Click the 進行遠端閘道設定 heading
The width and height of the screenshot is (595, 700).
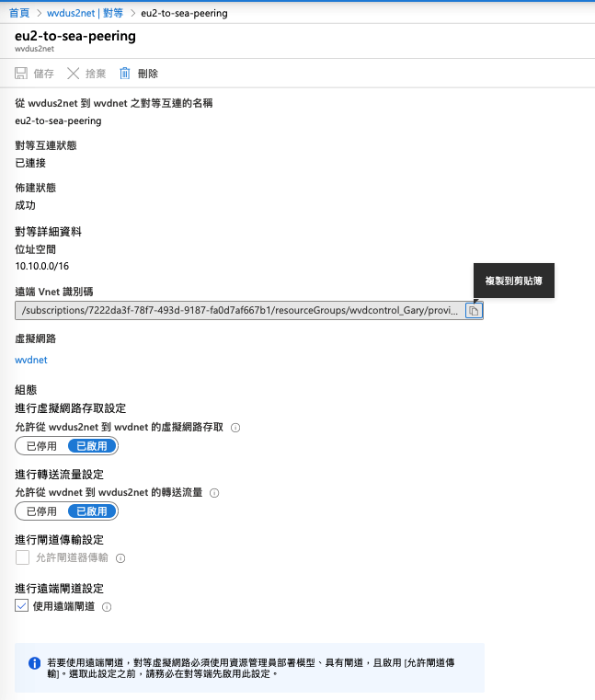tap(60, 589)
